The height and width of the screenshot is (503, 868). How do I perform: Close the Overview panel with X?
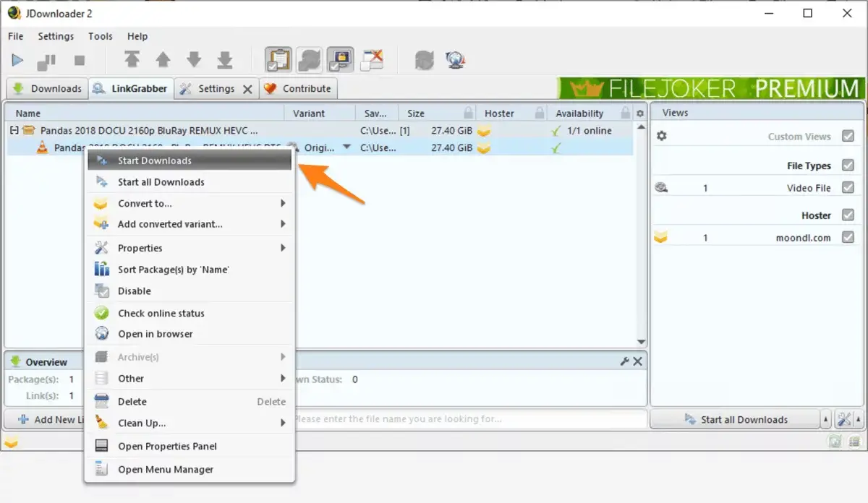(637, 361)
